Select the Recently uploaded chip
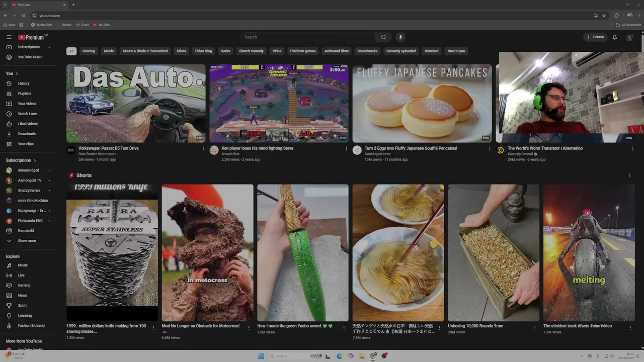 [401, 51]
